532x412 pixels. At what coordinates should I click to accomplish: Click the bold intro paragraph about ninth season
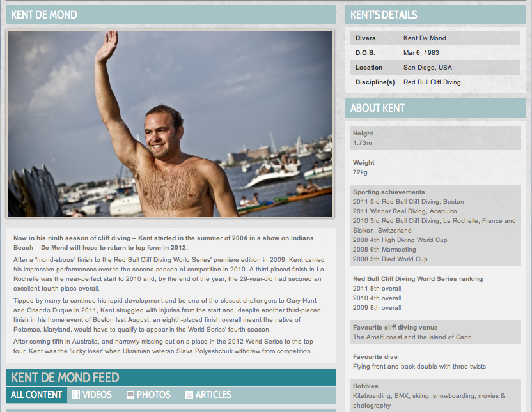point(164,243)
